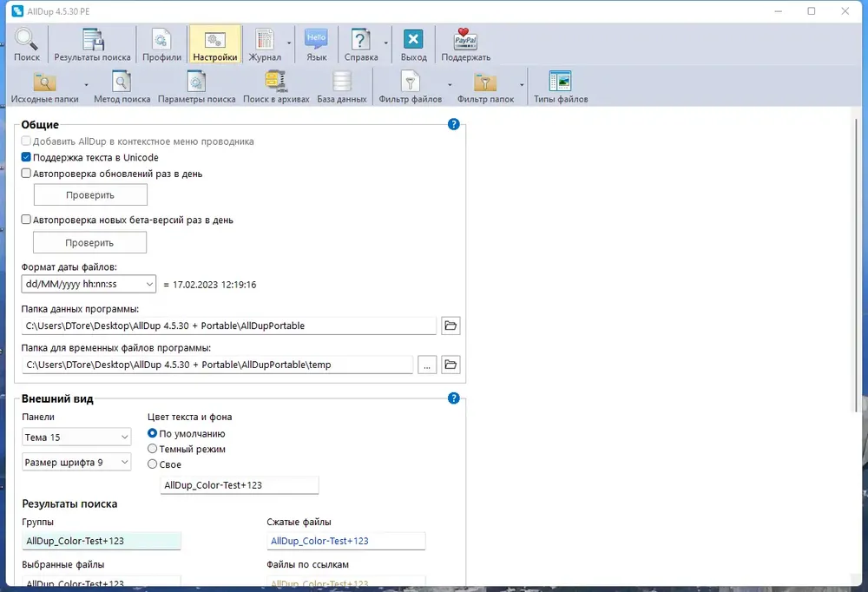Image resolution: width=868 pixels, height=592 pixels.
Task: Open База данных database settings
Action: 341,87
